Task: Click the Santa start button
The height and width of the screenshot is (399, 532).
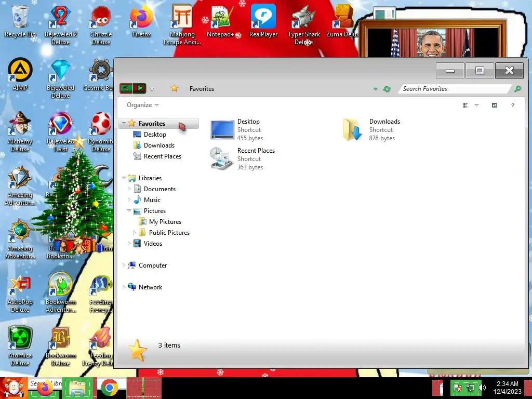Action: tap(14, 388)
